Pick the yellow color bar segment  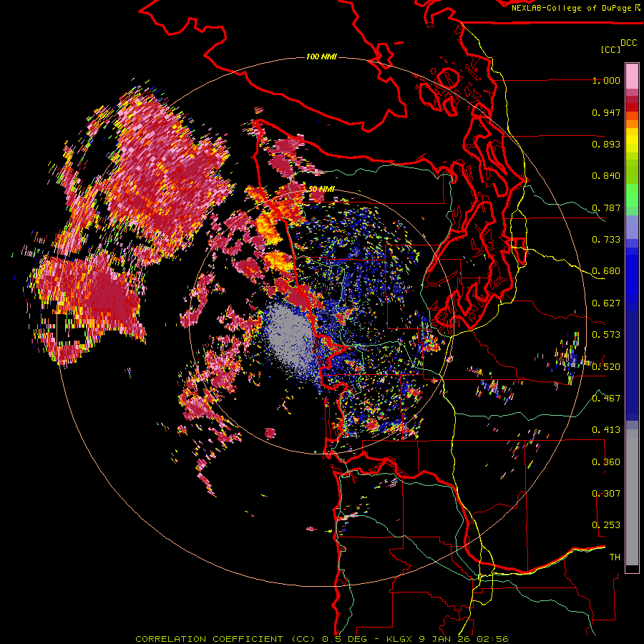pyautogui.click(x=632, y=141)
